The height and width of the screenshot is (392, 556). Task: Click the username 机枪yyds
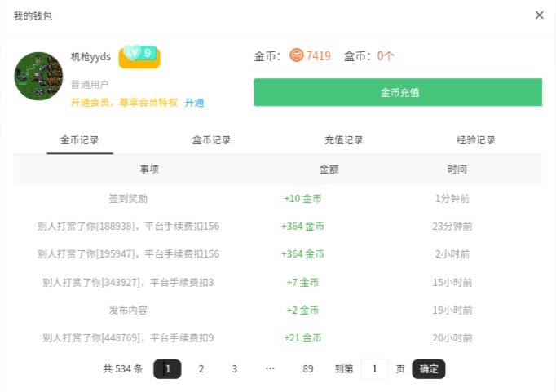[x=91, y=57]
